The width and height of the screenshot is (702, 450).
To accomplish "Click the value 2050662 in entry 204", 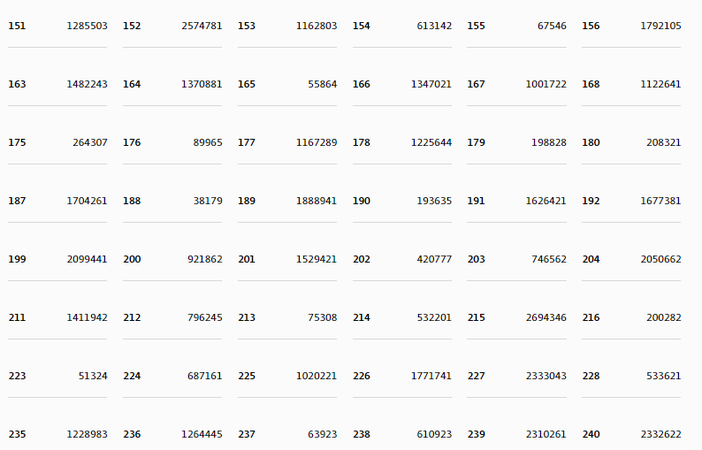I will tap(660, 259).
